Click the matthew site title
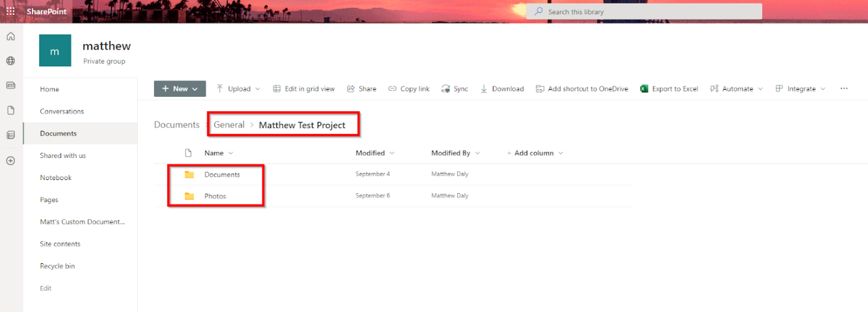Viewport: 868px width, 312px height. [107, 46]
